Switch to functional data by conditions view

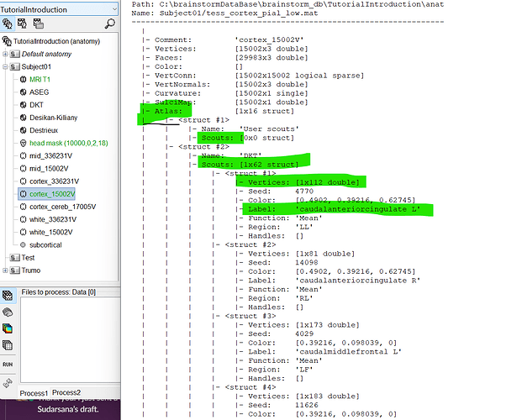[x=38, y=24]
